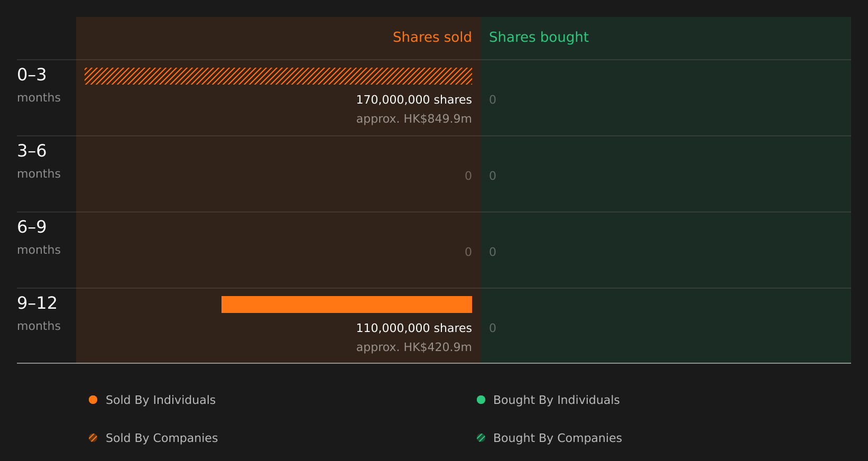The width and height of the screenshot is (868, 461).
Task: Click the Sold By Individuals orange dot
Action: click(x=93, y=400)
